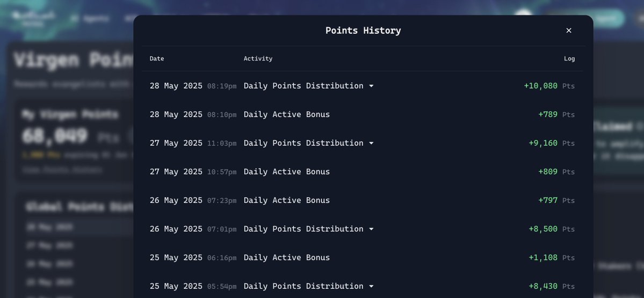Click the 27 May 2025 11:03pm date
Screen dimensions: 644x298
click(x=193, y=143)
